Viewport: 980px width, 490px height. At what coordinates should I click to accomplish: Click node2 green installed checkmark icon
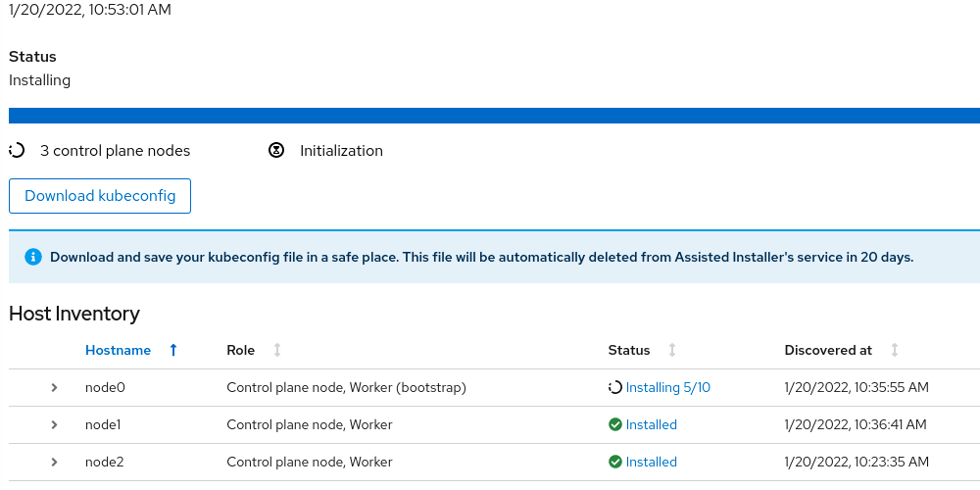[x=614, y=462]
